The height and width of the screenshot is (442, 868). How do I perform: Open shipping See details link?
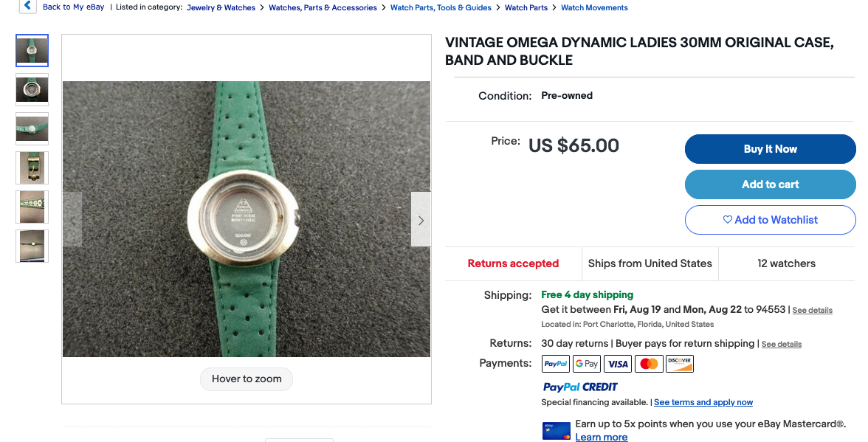812,311
